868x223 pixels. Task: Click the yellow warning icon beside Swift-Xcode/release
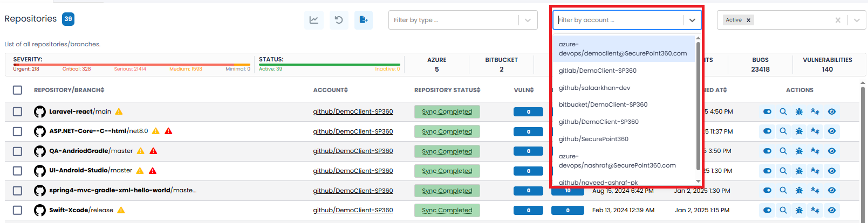click(x=121, y=210)
